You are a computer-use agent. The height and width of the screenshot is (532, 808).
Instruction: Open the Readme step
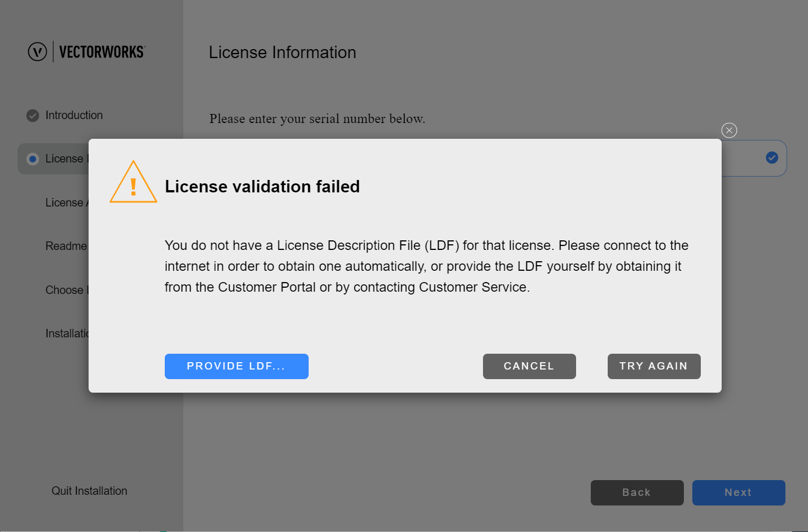pyautogui.click(x=66, y=246)
